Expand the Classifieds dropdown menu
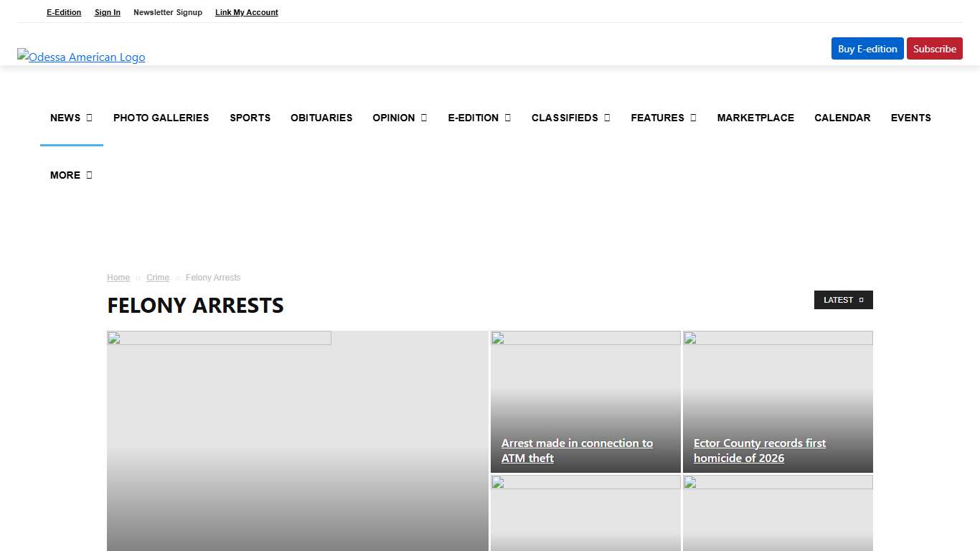Screen dimensions: 980x551 pos(570,118)
